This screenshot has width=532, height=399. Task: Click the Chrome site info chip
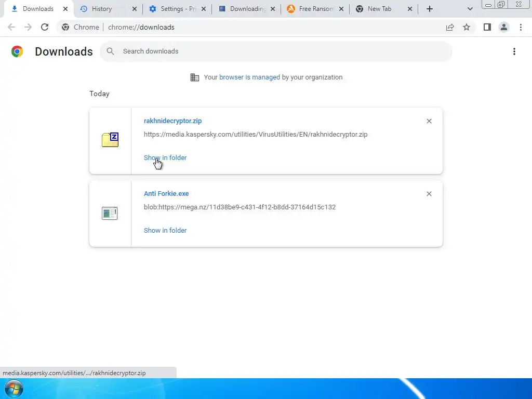point(80,27)
